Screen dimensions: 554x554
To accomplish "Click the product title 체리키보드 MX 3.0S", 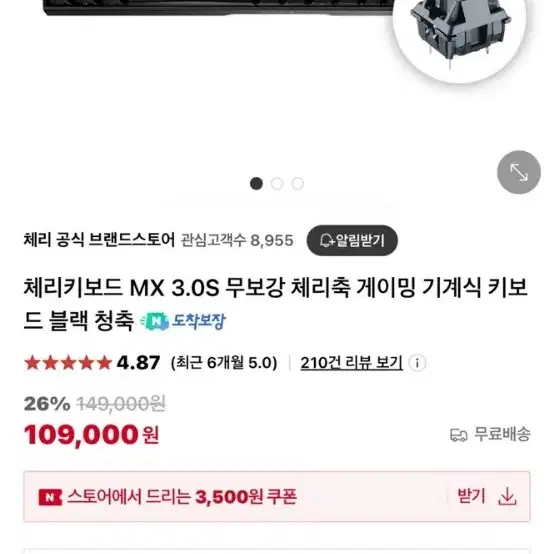I will tap(276, 304).
